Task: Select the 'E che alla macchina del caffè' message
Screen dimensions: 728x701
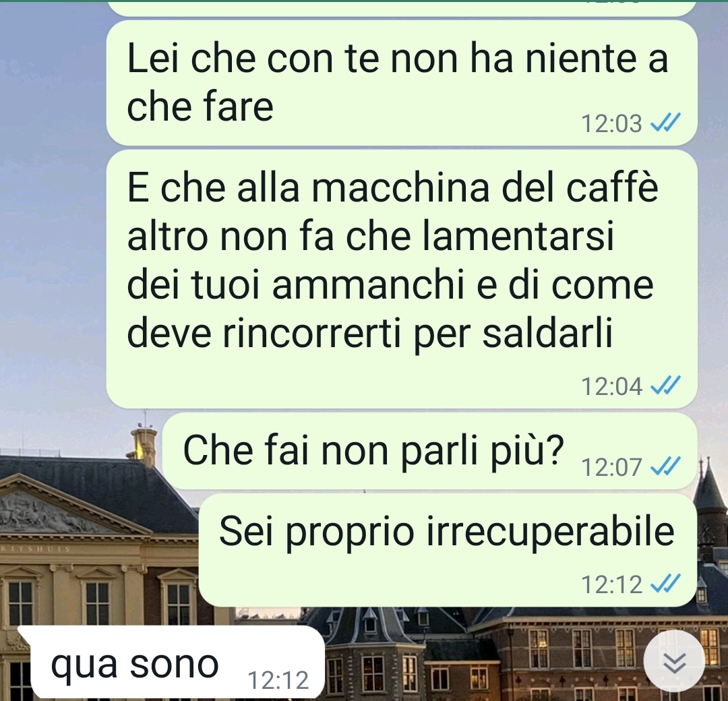Action: tap(402, 279)
